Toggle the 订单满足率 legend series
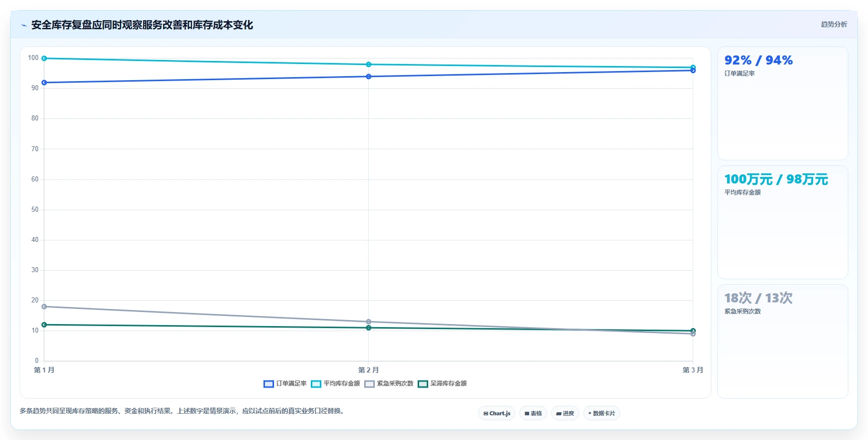Viewport: 868px width, 440px height. (x=285, y=384)
